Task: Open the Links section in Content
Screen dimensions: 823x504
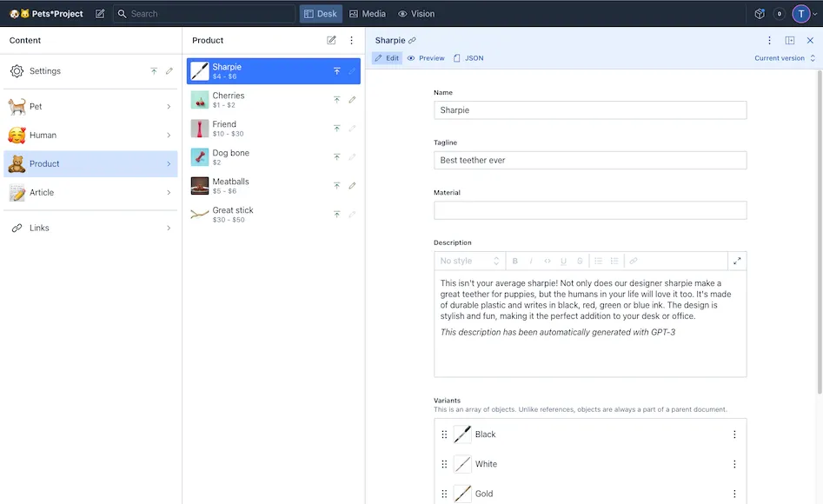Action: coord(90,228)
